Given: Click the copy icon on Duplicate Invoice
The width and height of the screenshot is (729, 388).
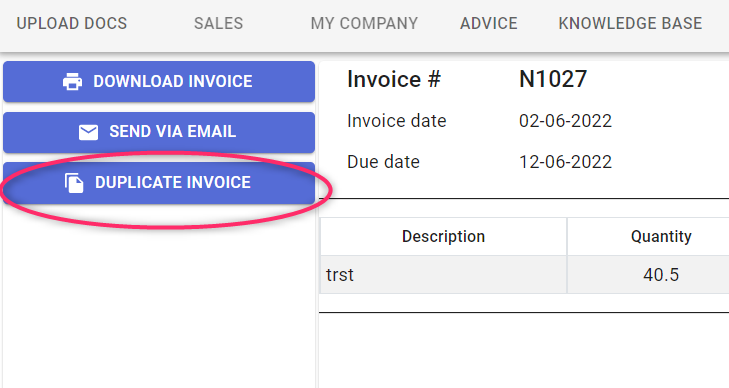Looking at the screenshot, I should (x=74, y=183).
